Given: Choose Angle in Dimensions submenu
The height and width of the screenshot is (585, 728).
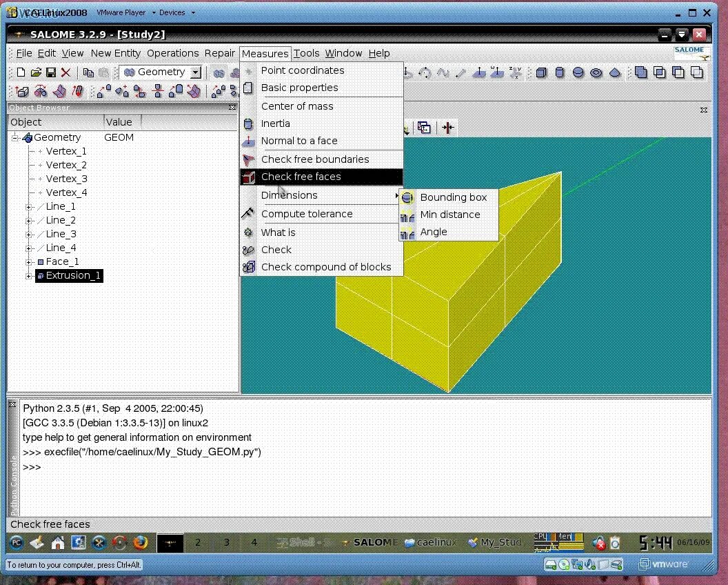Looking at the screenshot, I should [449, 232].
